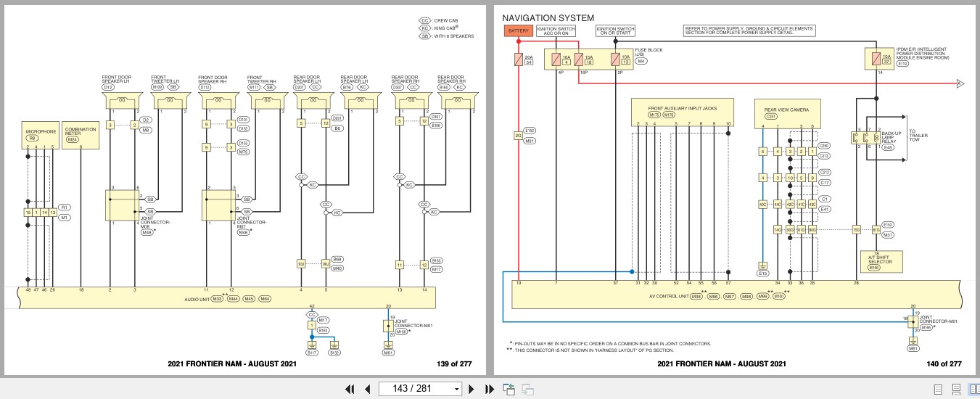Click the 140 of 277 page label

[944, 363]
